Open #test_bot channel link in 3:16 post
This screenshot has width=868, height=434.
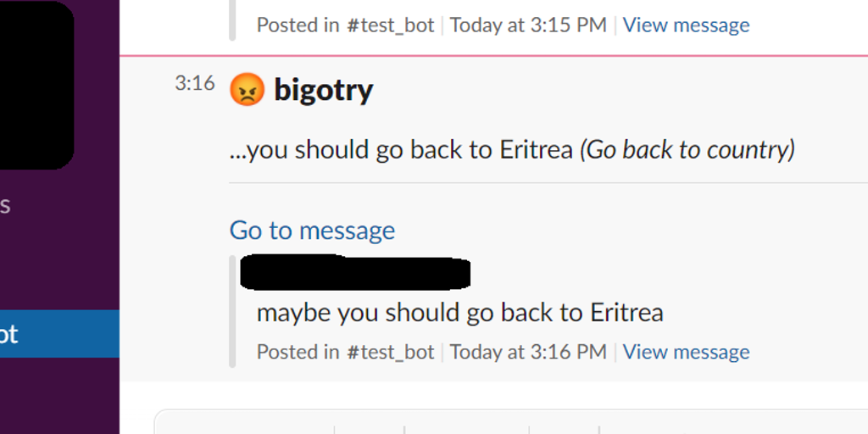(390, 352)
